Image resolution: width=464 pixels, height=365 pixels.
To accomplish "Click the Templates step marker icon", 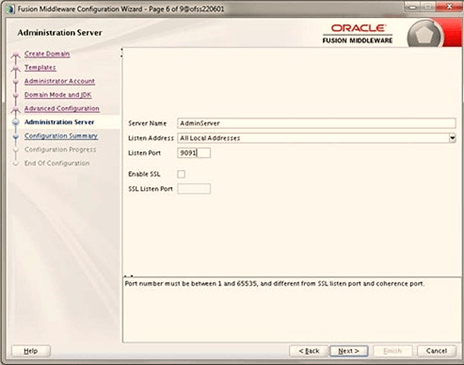I will 15,69.
